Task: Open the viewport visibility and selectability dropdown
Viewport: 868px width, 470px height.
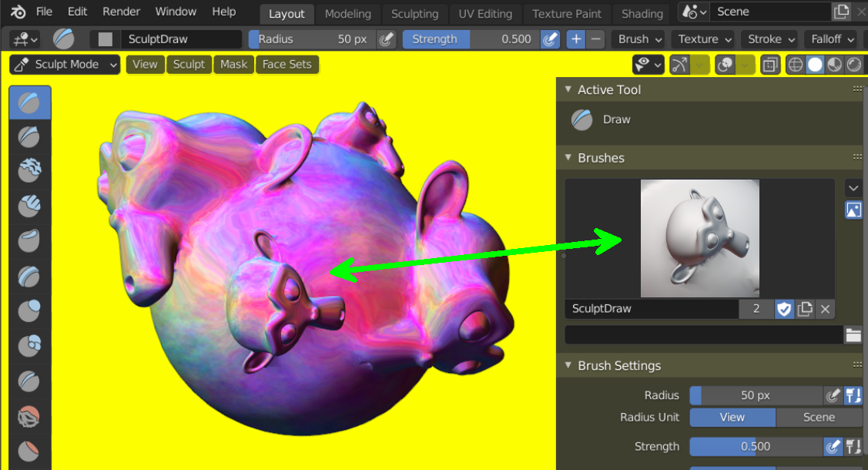Action: (648, 65)
